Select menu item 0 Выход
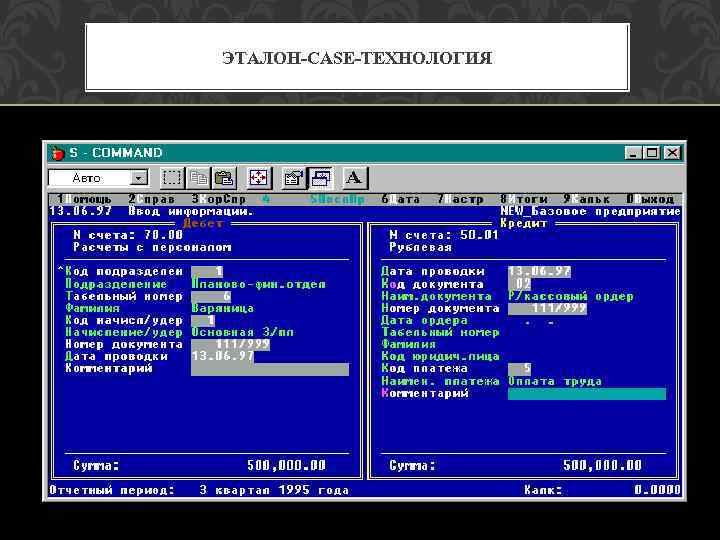The image size is (720, 540). (650, 199)
